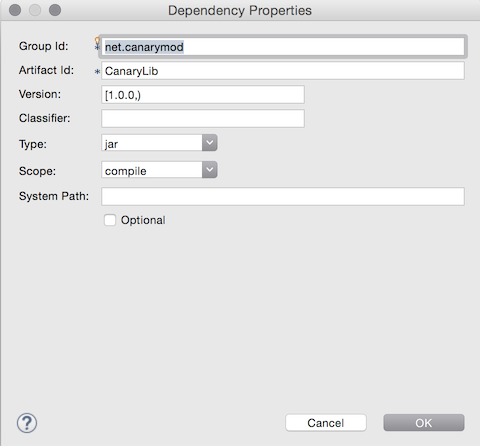Click the Cancel button
480x446 pixels.
326,423
